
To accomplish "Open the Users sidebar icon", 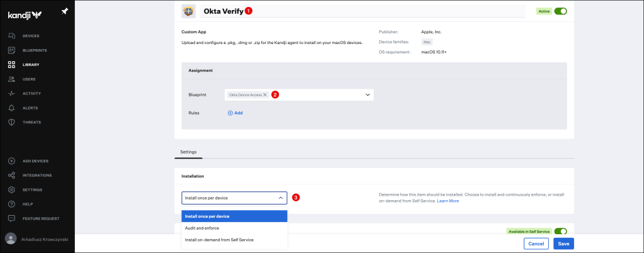I will click(11, 79).
